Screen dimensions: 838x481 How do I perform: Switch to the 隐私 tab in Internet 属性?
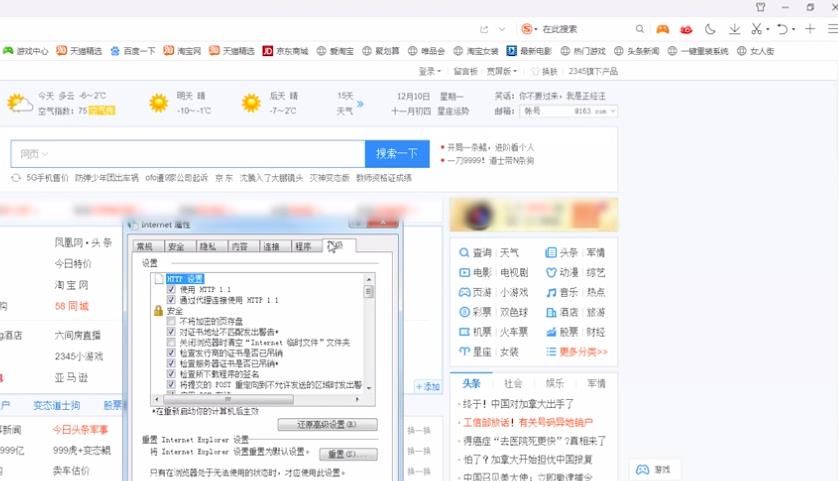point(207,246)
